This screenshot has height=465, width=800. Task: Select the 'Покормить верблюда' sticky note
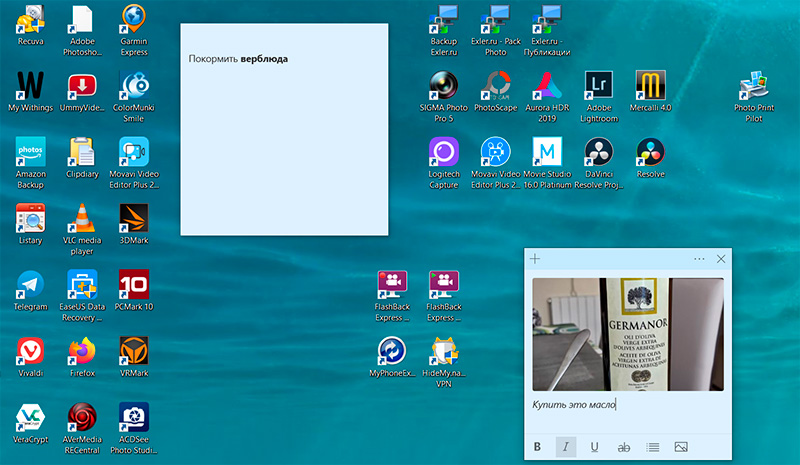pos(283,130)
